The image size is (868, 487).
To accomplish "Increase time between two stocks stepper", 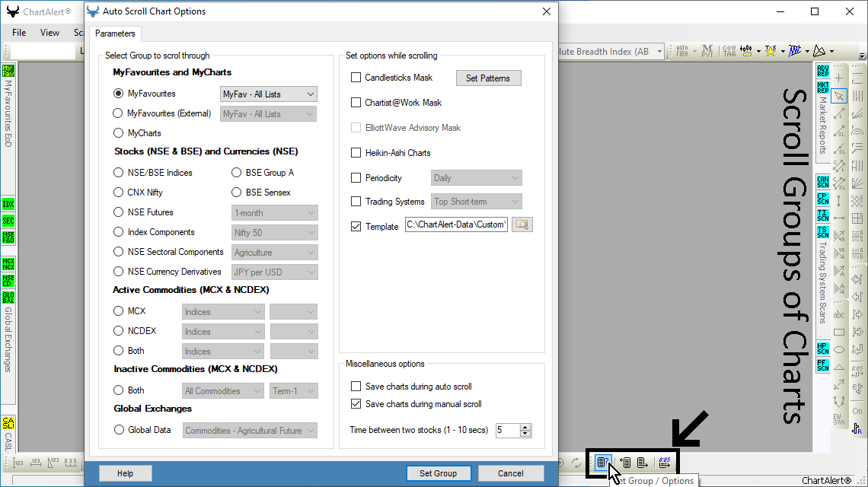I will click(x=525, y=427).
